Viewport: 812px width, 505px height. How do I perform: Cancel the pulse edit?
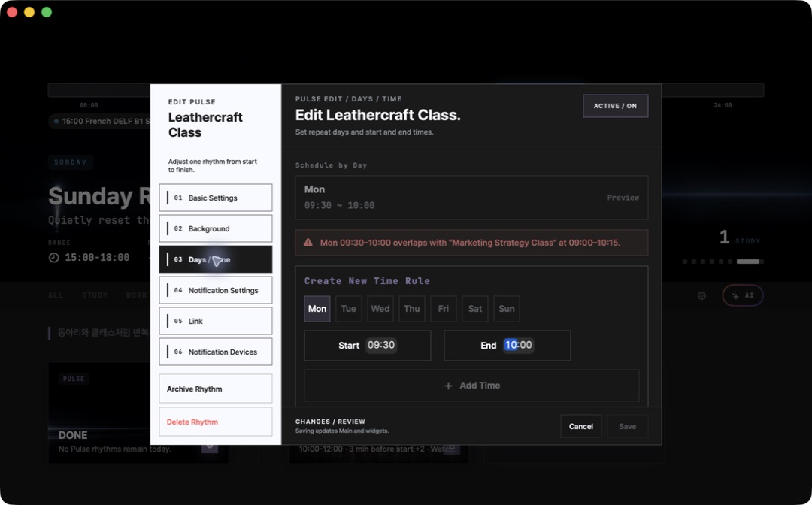[581, 426]
